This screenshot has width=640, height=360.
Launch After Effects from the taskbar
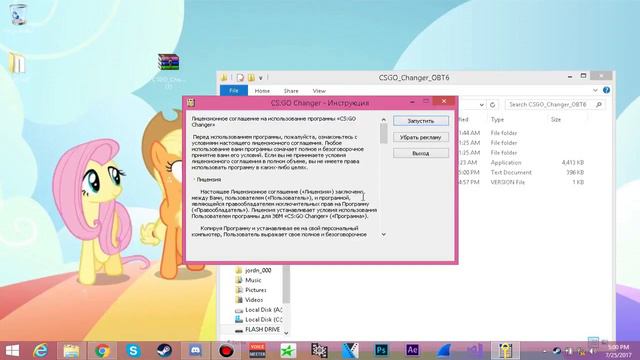pyautogui.click(x=412, y=350)
